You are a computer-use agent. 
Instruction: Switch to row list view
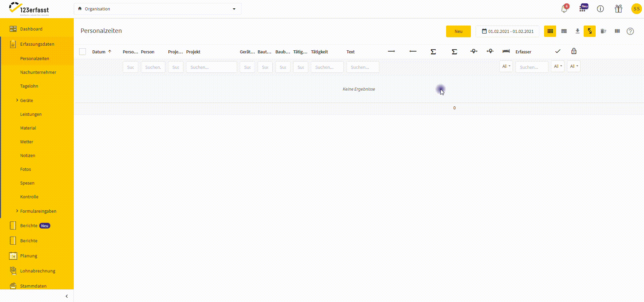[564, 31]
